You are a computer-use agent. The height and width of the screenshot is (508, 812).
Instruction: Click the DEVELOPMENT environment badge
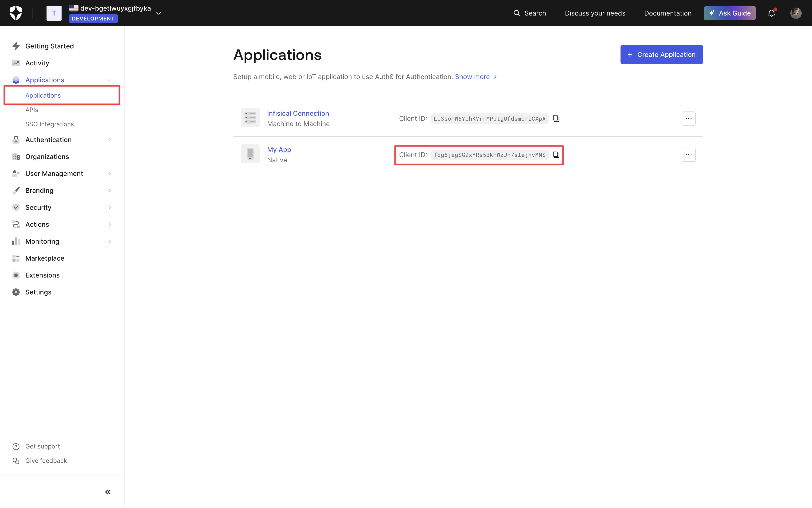coord(93,19)
